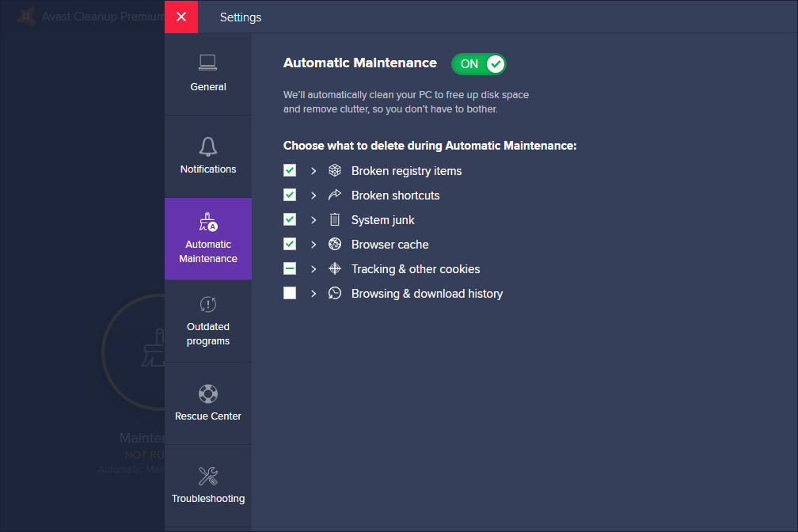Turn off Automatic Maintenance

pos(478,64)
